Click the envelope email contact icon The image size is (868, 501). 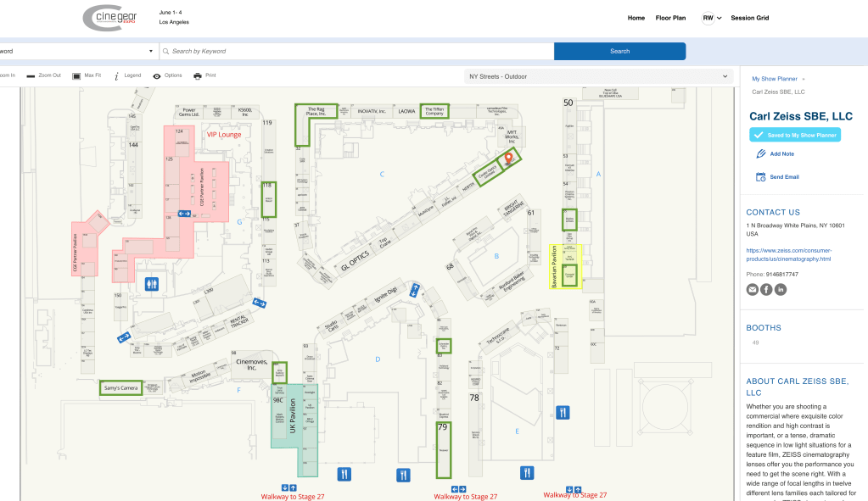tap(752, 290)
